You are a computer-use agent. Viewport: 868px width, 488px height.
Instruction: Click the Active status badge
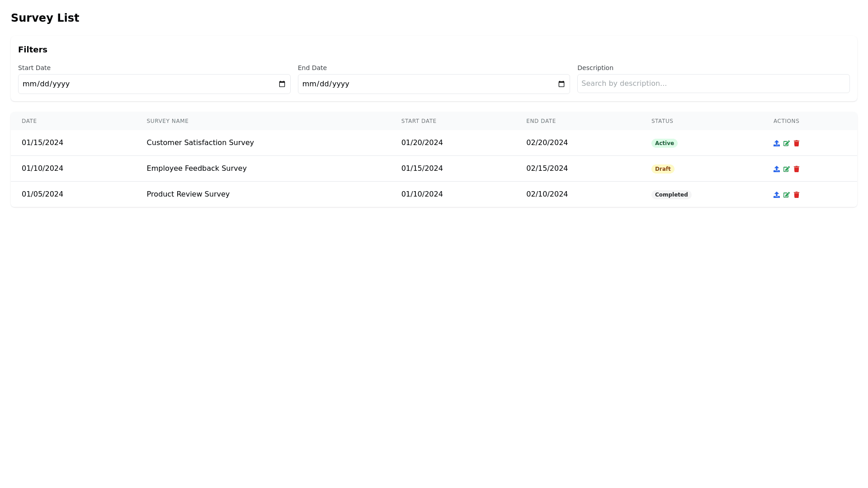664,143
